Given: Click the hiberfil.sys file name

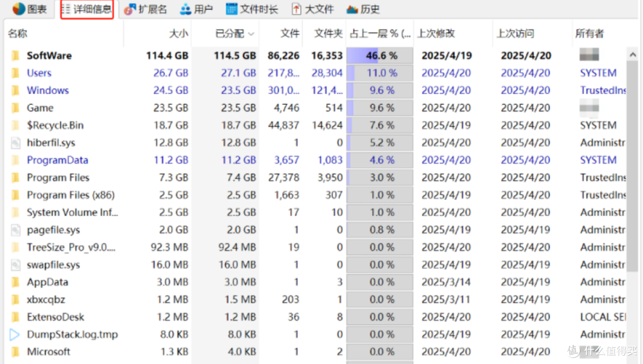Looking at the screenshot, I should click(51, 143).
